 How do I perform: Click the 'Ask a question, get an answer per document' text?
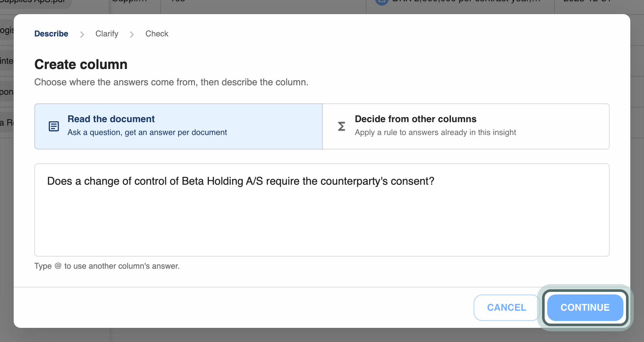click(147, 132)
